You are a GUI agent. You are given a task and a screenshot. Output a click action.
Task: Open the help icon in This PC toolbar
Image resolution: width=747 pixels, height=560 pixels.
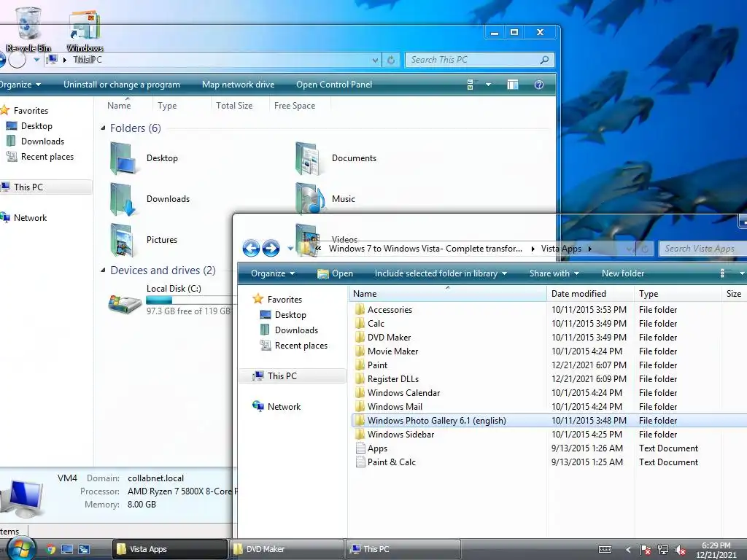pos(539,85)
